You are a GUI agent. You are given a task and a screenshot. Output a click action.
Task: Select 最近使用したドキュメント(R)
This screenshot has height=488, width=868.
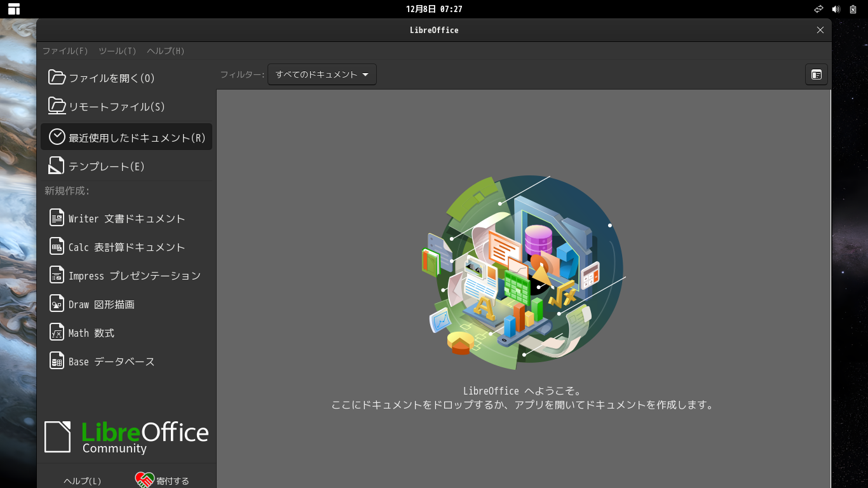(x=126, y=137)
